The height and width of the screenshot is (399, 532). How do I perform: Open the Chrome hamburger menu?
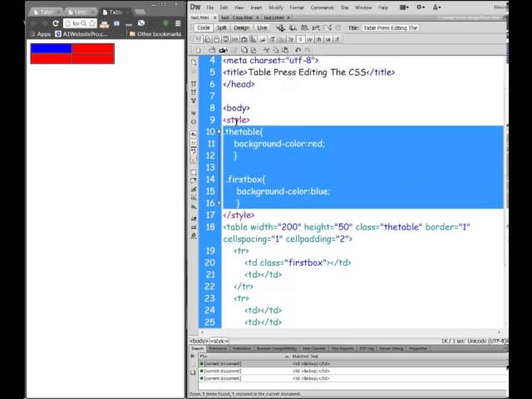pyautogui.click(x=178, y=23)
